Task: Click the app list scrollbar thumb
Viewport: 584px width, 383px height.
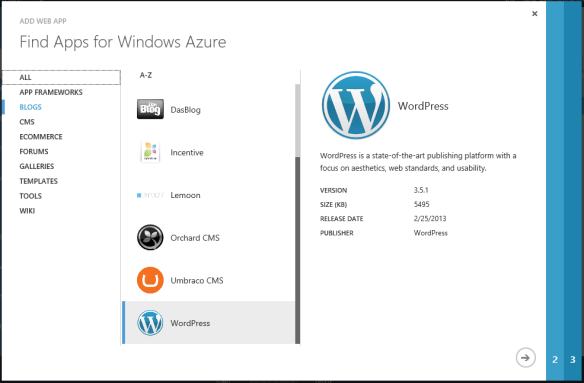Action: tap(298, 250)
